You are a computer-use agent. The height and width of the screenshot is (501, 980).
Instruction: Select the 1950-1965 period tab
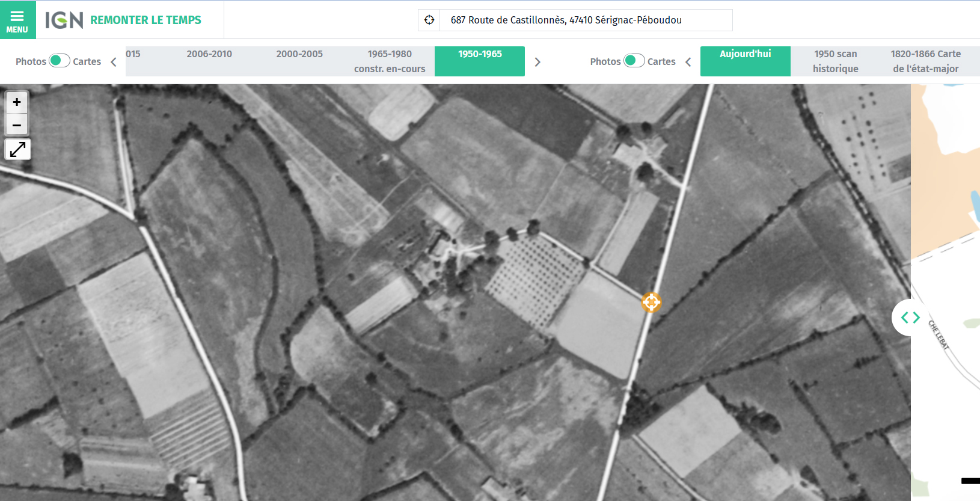pos(480,61)
